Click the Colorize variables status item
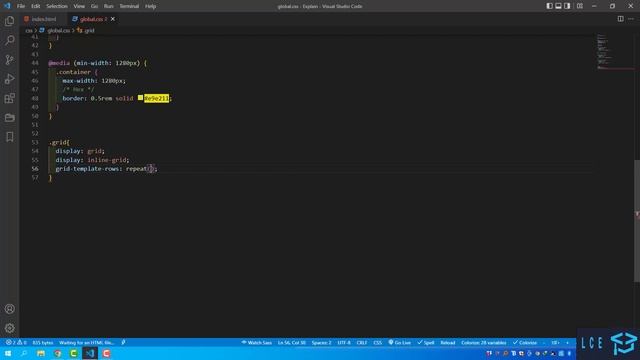 point(484,342)
